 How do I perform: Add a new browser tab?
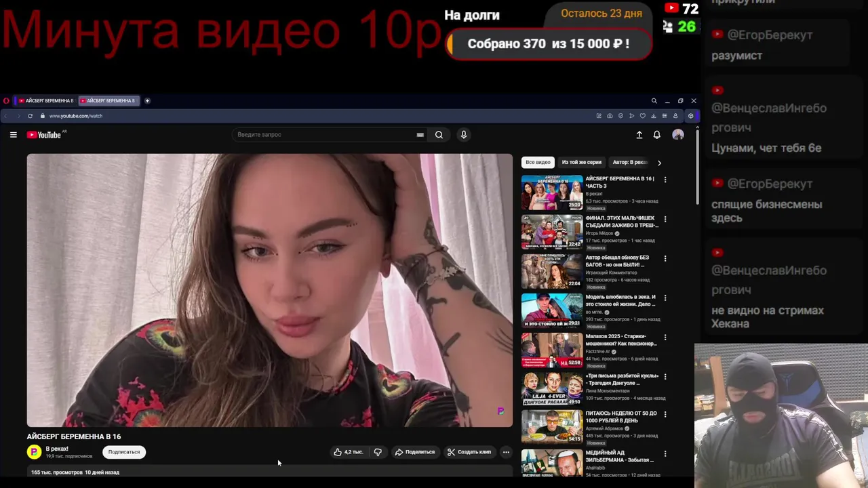click(147, 101)
